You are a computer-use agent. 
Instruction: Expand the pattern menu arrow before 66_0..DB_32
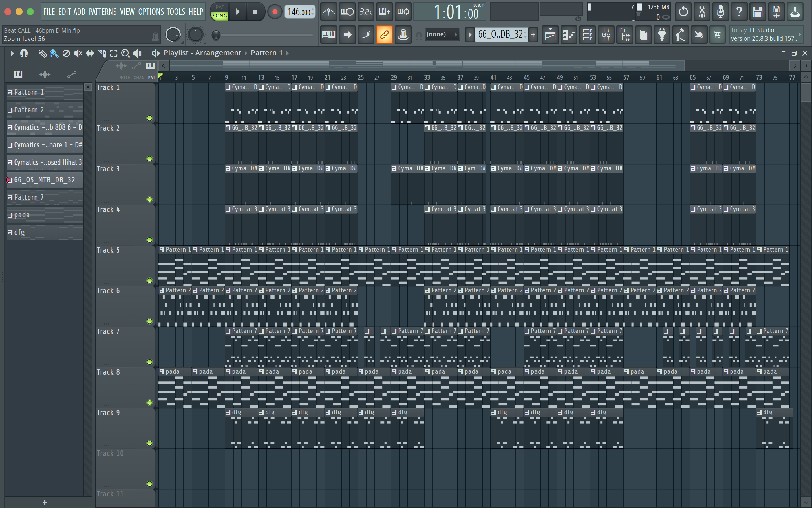(x=470, y=34)
